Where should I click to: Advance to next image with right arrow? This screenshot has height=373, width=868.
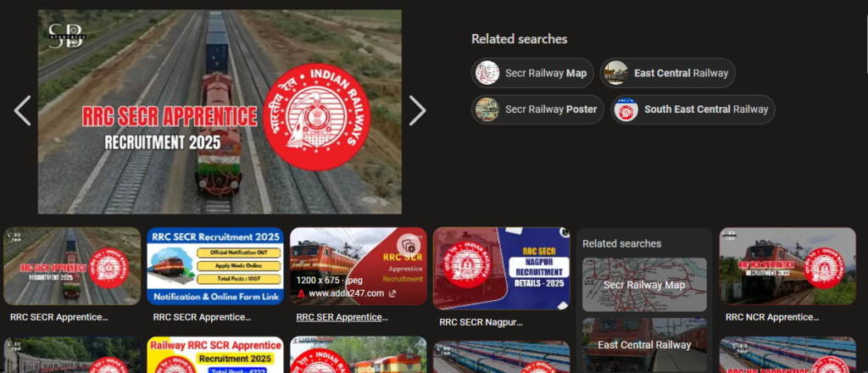[417, 111]
